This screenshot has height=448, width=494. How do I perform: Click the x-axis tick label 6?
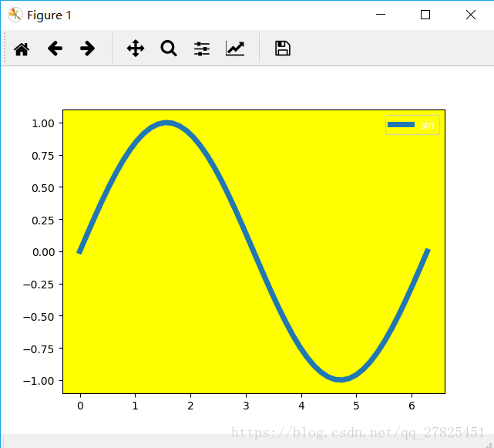click(412, 406)
